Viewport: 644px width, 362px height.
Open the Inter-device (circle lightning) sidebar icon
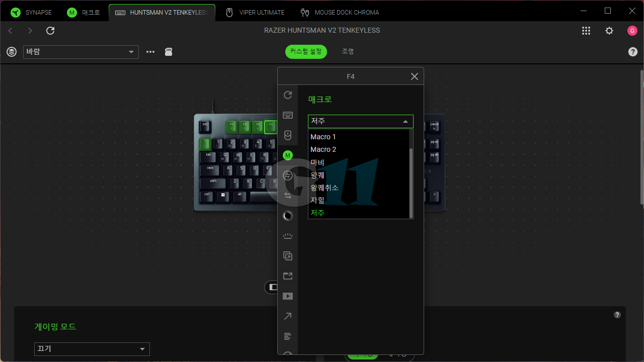[288, 175]
